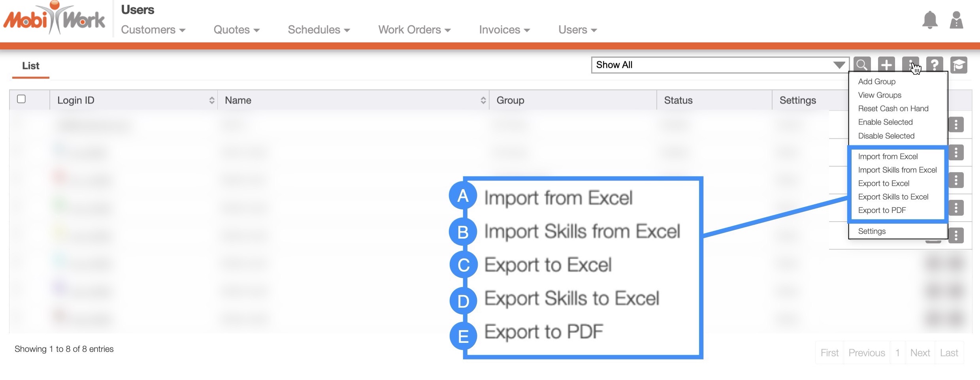Click the Next pagination button
Viewport: 980px width, 380px height.
pos(920,353)
